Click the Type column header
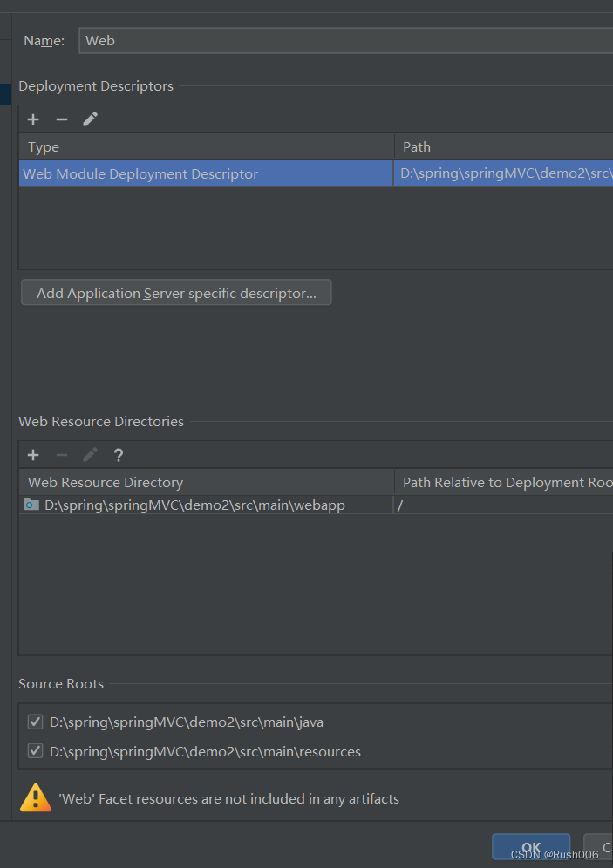Image resolution: width=613 pixels, height=868 pixels. 206,146
